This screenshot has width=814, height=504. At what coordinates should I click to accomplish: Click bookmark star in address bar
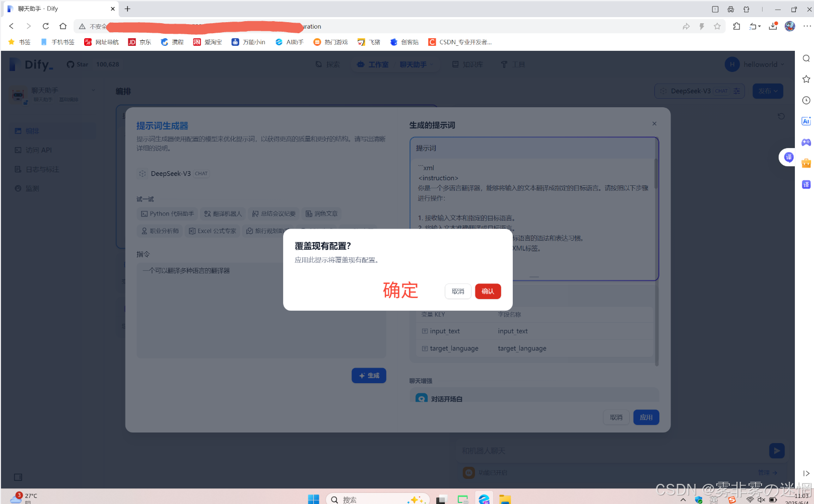point(717,26)
